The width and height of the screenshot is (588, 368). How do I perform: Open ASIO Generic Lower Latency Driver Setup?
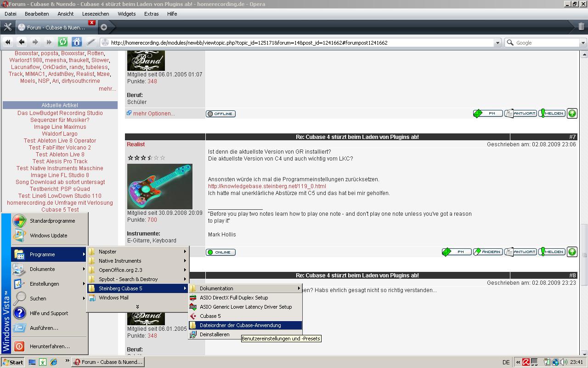[245, 307]
